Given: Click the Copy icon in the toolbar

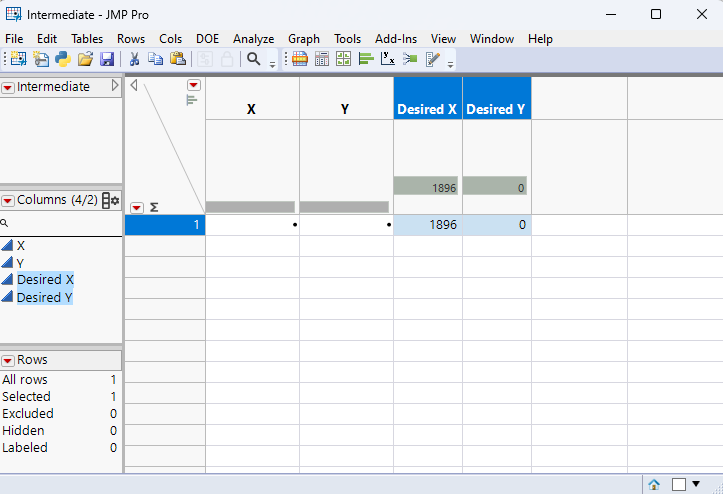Looking at the screenshot, I should (x=156, y=59).
